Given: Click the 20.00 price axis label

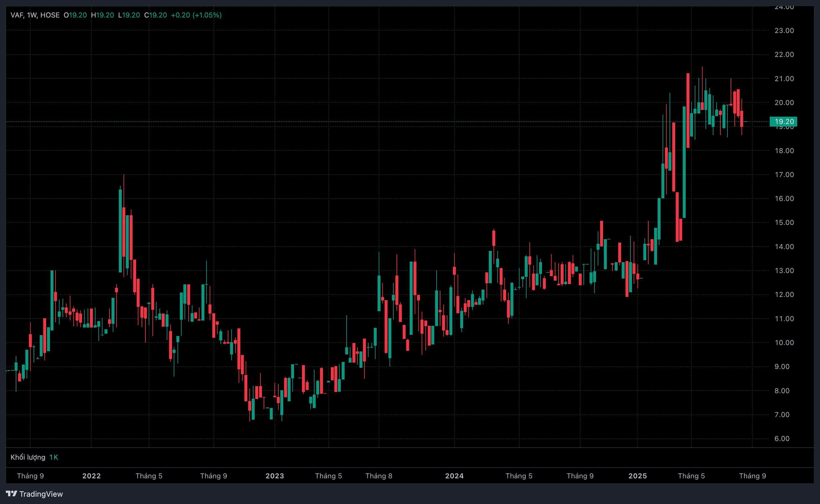Looking at the screenshot, I should [784, 103].
